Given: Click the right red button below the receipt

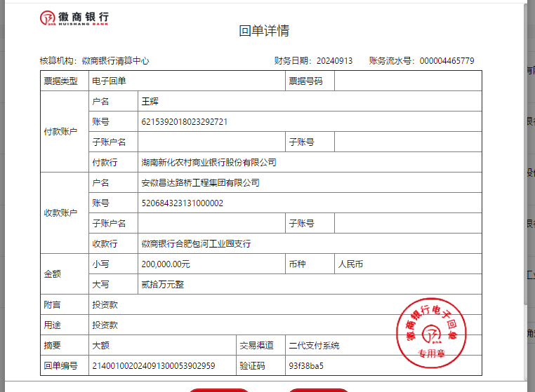Looking at the screenshot, I should (319, 389).
